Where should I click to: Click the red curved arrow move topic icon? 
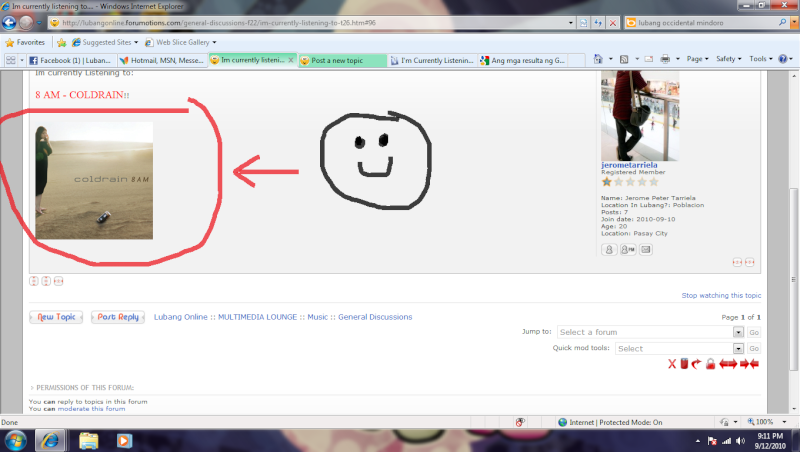click(696, 364)
